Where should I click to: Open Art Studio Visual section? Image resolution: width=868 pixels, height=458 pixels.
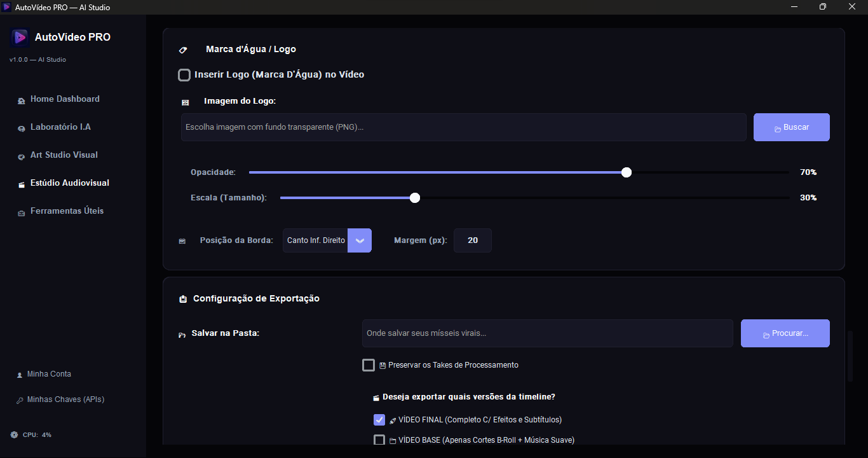(64, 155)
